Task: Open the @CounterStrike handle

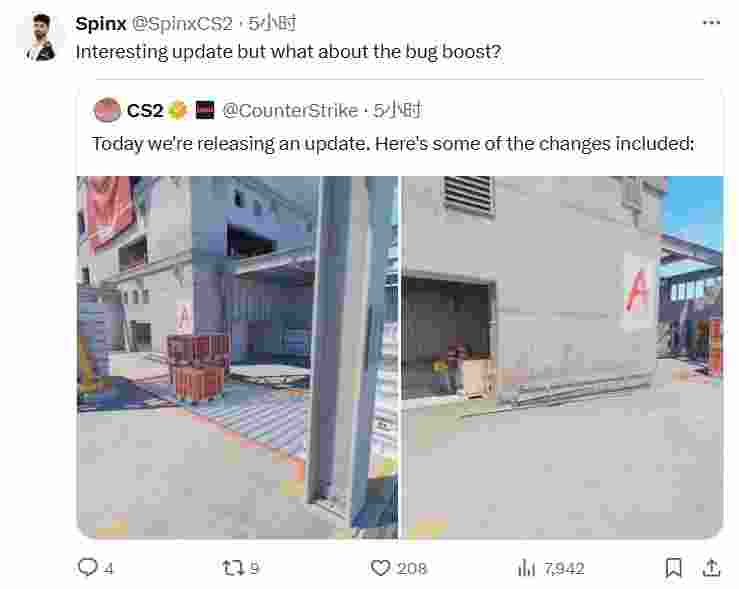Action: (x=290, y=111)
